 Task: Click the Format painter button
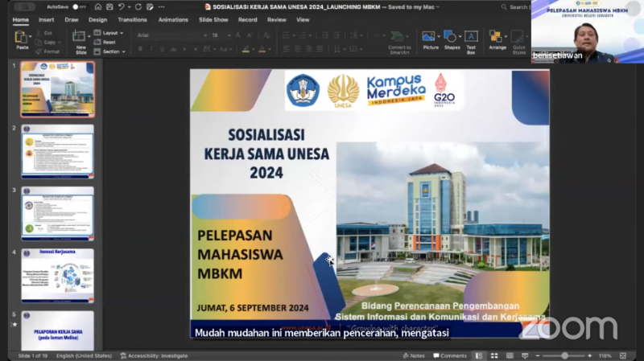pyautogui.click(x=47, y=51)
